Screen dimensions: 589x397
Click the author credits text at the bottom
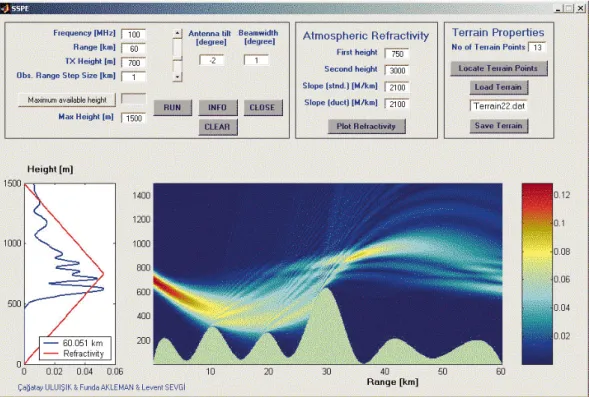[x=101, y=387]
